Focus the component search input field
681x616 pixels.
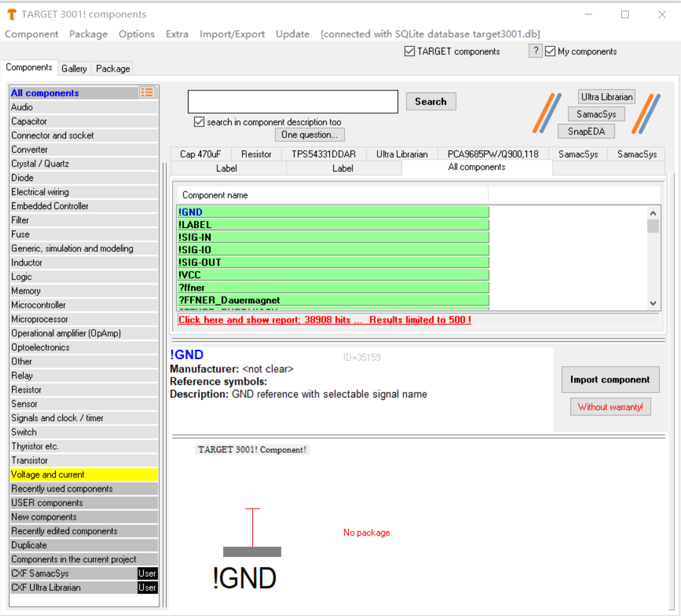point(293,102)
